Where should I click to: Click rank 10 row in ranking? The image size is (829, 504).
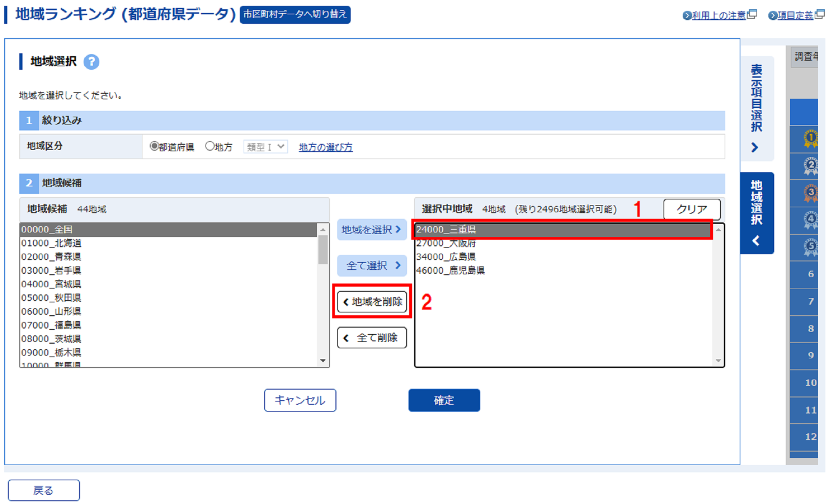[x=804, y=383]
